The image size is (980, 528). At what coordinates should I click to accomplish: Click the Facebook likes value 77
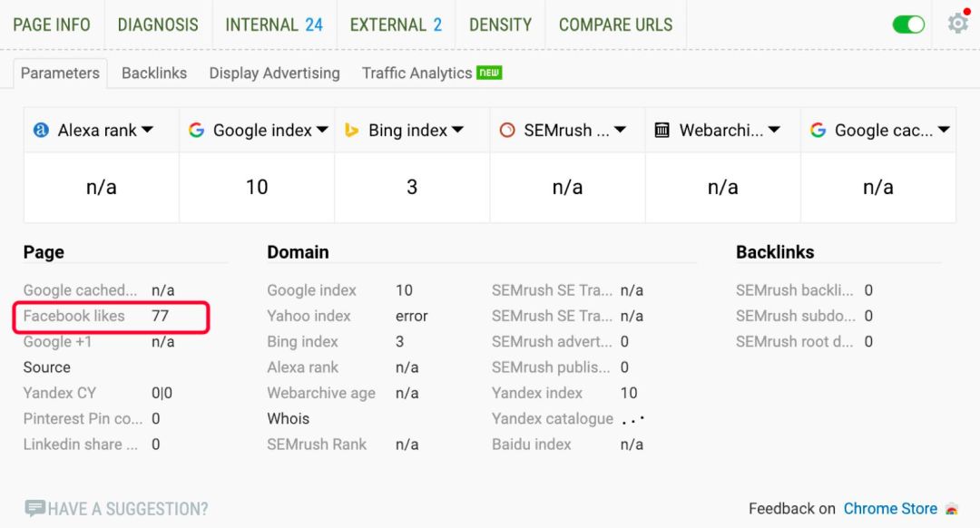160,316
